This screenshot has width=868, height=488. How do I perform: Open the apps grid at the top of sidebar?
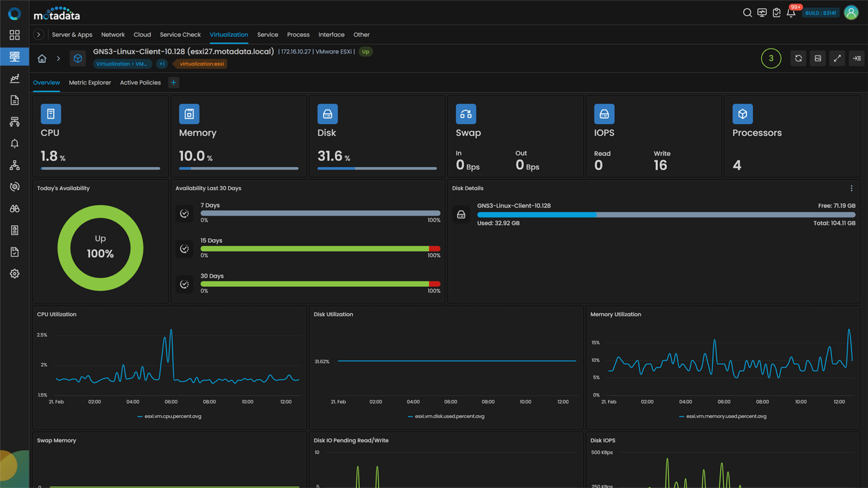(15, 34)
